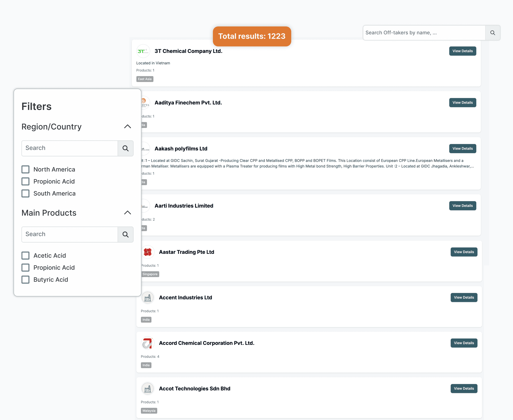Screen dimensions: 513x420
Task: Click the Aakash polyfilms Ltd title
Action: (x=181, y=149)
